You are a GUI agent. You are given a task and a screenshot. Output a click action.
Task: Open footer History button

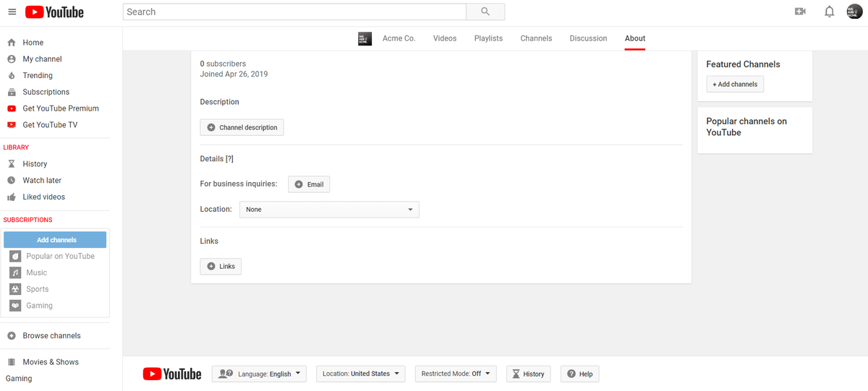click(528, 374)
